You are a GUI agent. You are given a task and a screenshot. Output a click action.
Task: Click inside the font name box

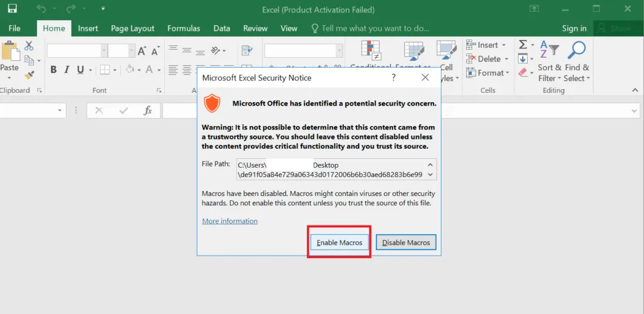coord(74,51)
